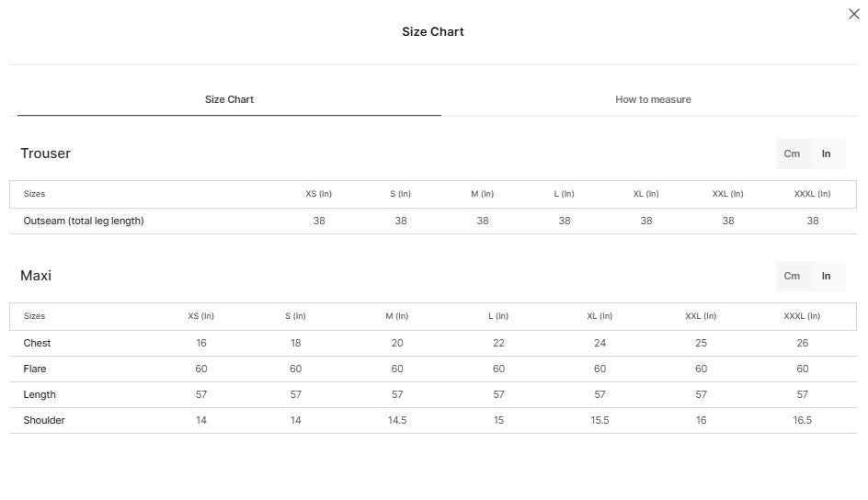Viewport: 868px width, 500px height.
Task: Click the Size Chart dialog title
Action: coord(433,31)
